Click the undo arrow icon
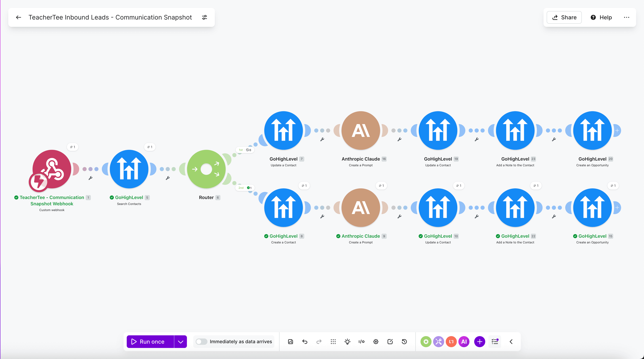 pyautogui.click(x=304, y=341)
